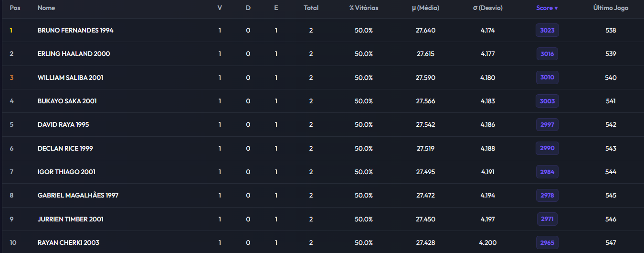Sort by % Vitórias column header
This screenshot has height=253, width=644.
364,8
